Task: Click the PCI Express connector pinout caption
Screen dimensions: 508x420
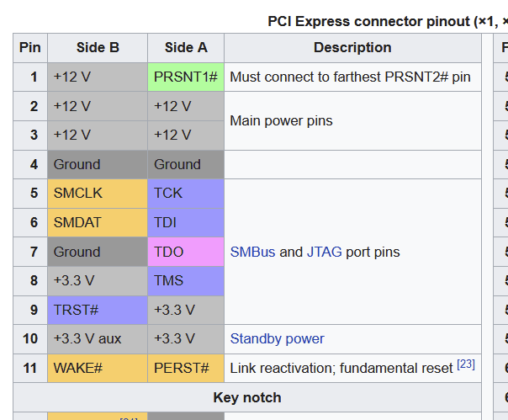Action: point(388,21)
